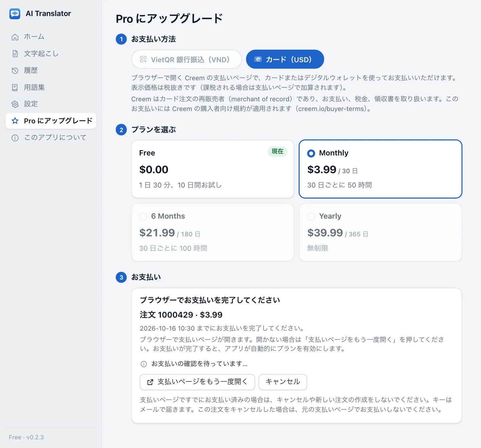
Task: Click the $39.99 Yearly price
Action: coord(325,233)
